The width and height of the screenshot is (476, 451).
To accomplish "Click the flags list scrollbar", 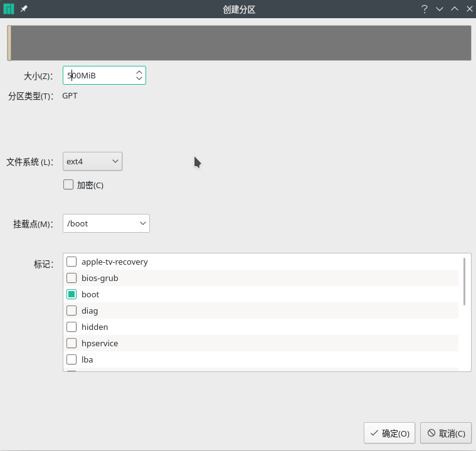I will pos(464,282).
